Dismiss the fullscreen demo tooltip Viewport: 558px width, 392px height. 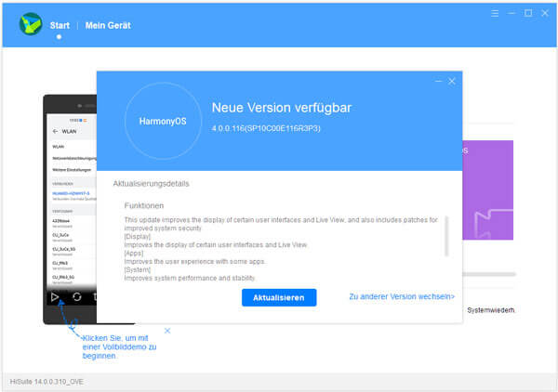tap(167, 331)
